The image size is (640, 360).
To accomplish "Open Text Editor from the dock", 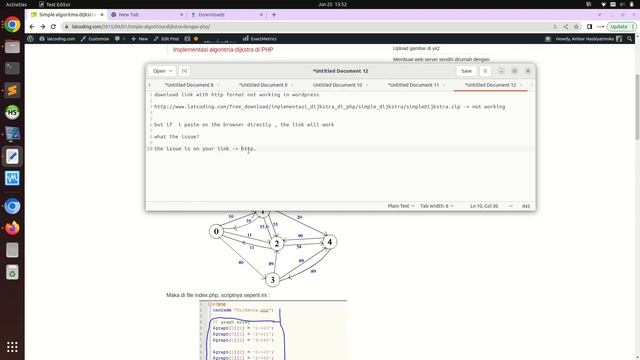I will (12, 156).
